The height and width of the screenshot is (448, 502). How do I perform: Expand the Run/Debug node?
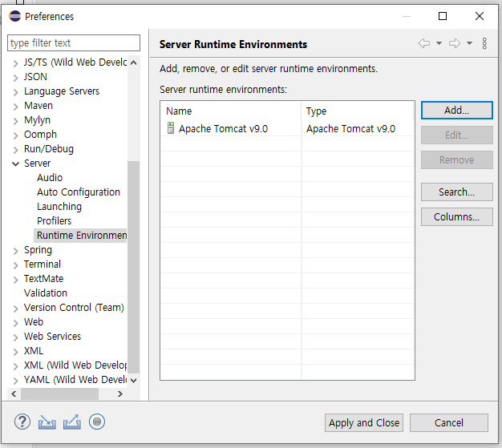[x=15, y=150]
